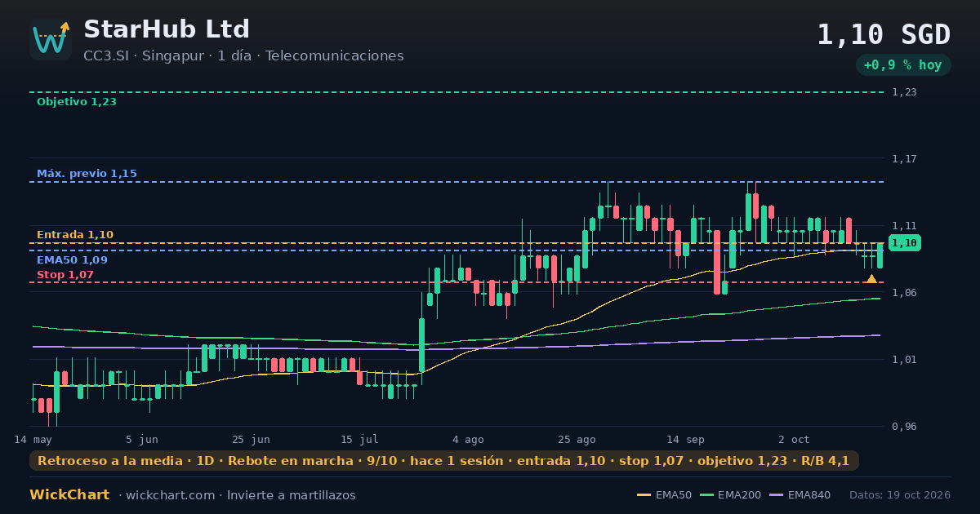980x514 pixels.
Task: Click the 1,06 price axis value
Action: coord(904,293)
